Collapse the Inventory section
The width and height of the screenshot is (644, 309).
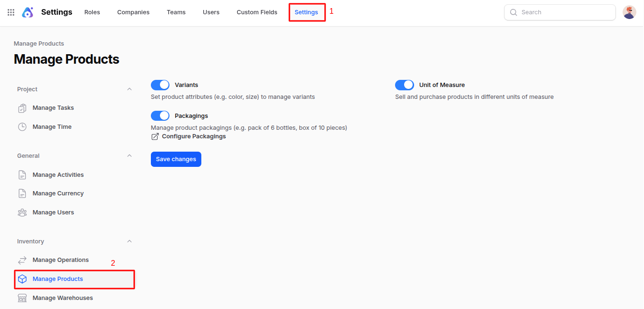[x=129, y=241]
